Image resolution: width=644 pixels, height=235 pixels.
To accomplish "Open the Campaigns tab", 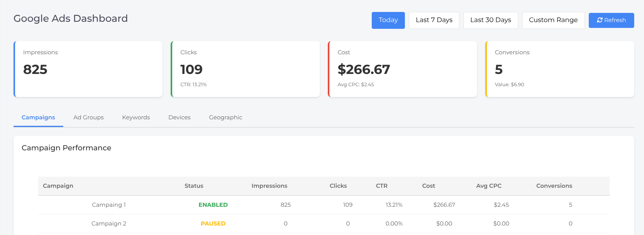I will click(38, 117).
